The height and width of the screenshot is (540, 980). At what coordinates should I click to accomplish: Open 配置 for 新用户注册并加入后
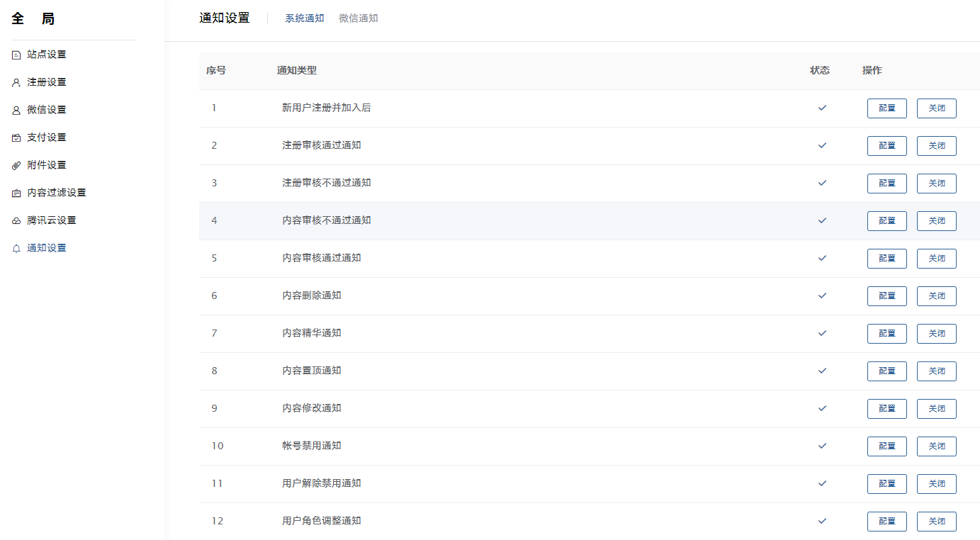pos(886,108)
